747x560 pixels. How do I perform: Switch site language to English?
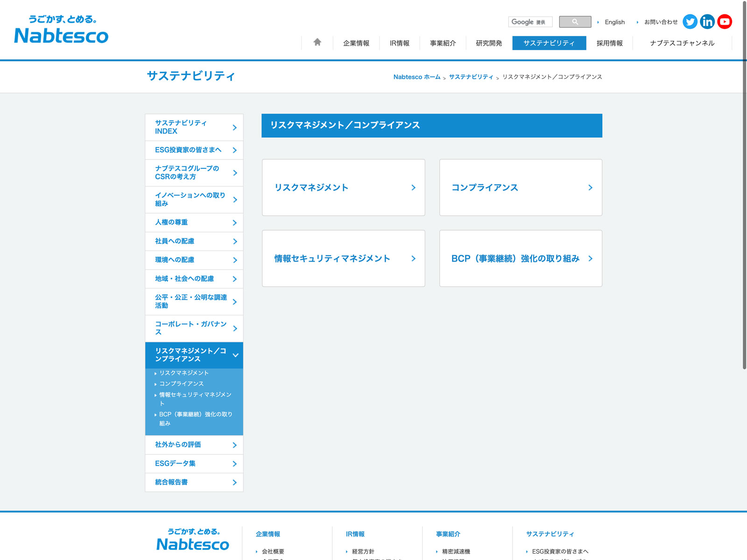[x=614, y=22]
